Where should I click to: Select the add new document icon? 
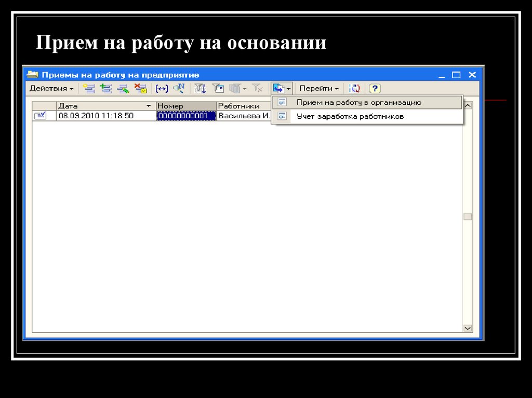coord(88,88)
